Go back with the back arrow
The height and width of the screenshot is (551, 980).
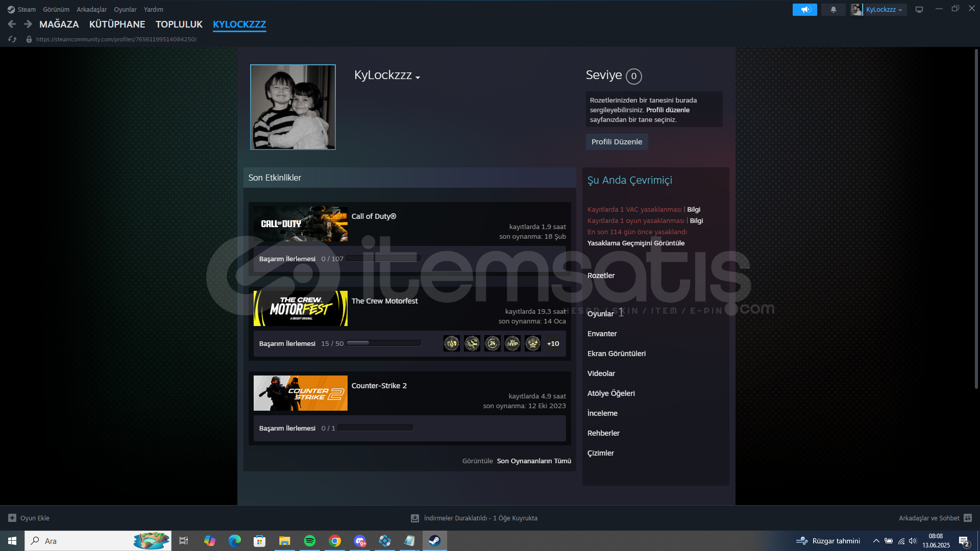(12, 24)
